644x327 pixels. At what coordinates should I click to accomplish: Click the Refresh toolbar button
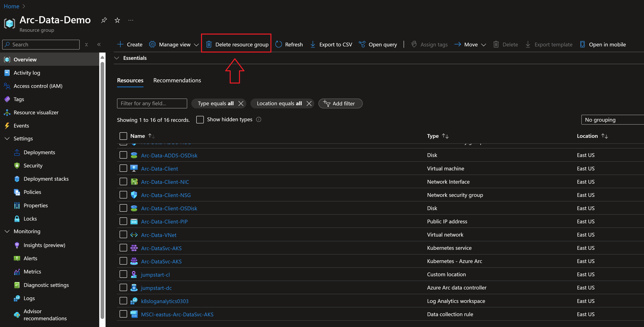(x=289, y=44)
